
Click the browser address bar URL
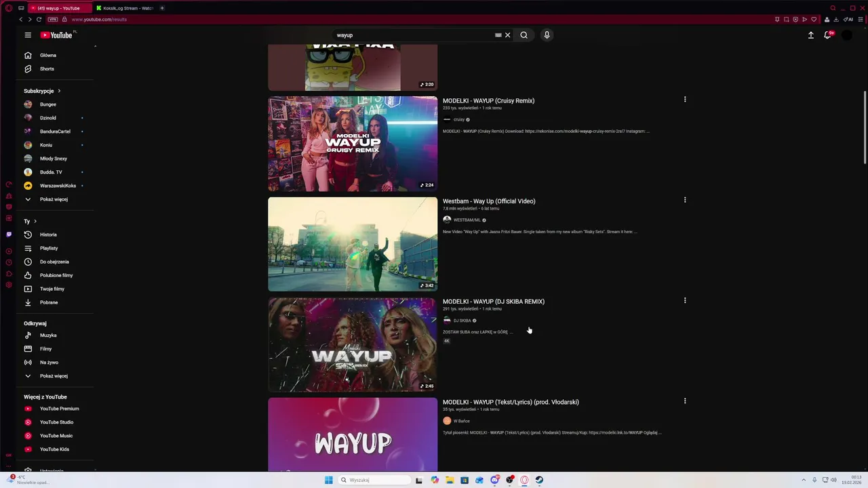tap(99, 20)
